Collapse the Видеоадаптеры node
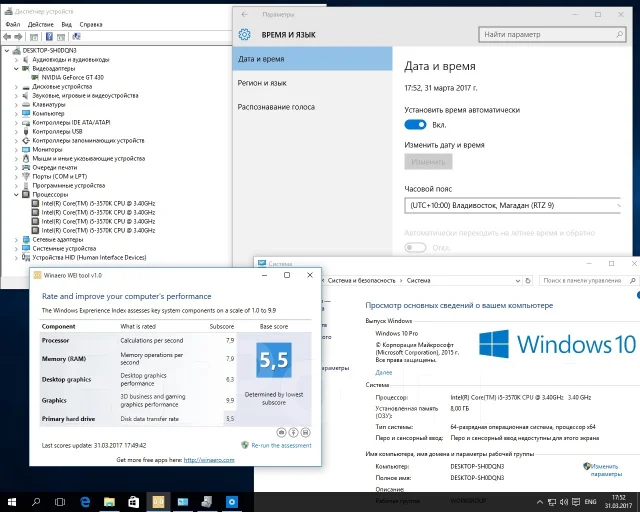 [16, 69]
